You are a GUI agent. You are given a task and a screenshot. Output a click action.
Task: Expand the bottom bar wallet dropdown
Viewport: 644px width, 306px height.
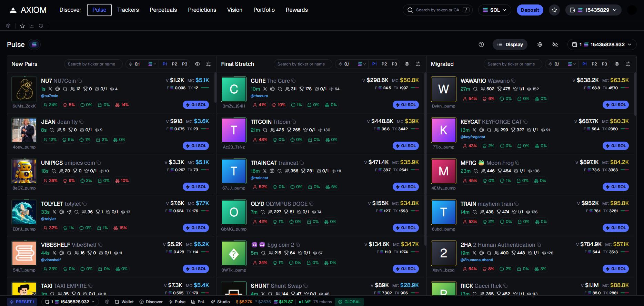point(70,302)
